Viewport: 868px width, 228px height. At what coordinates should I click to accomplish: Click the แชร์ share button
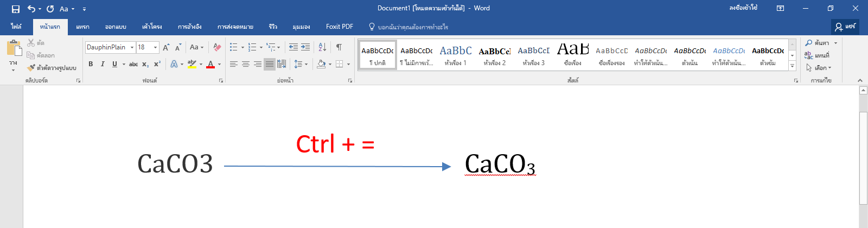click(845, 27)
